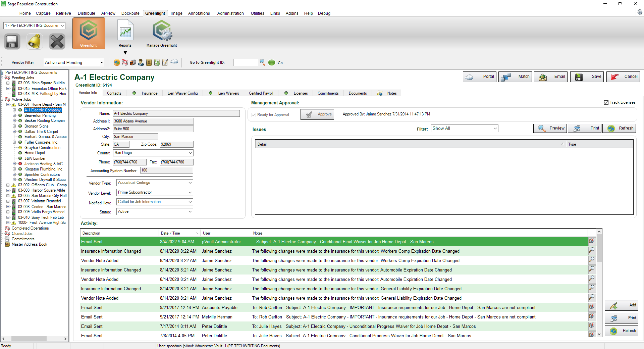This screenshot has width=644, height=349.
Task: Click the green plus add toolbar icon
Action: [x=157, y=62]
